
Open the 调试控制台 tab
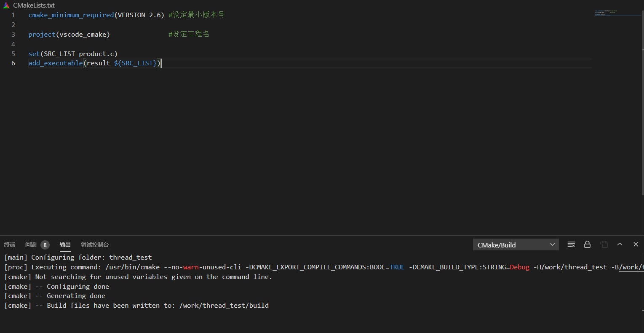pos(94,244)
